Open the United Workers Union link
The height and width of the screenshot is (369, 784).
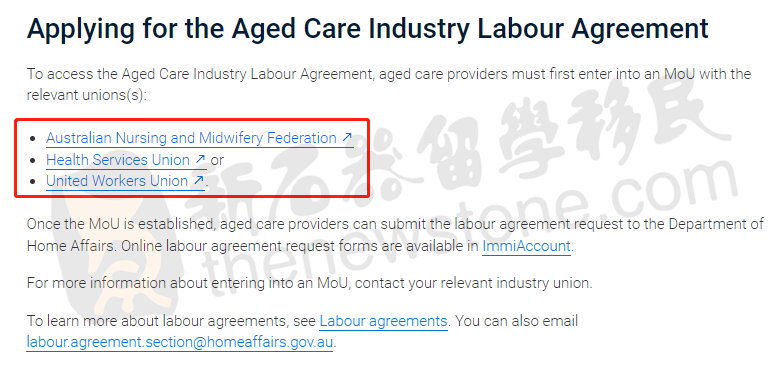point(125,180)
